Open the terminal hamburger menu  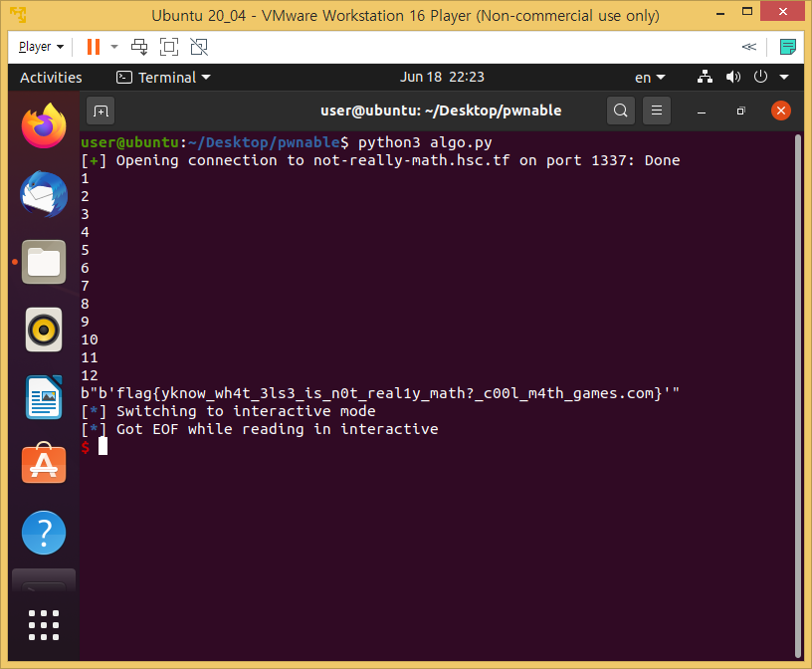pyautogui.click(x=657, y=111)
